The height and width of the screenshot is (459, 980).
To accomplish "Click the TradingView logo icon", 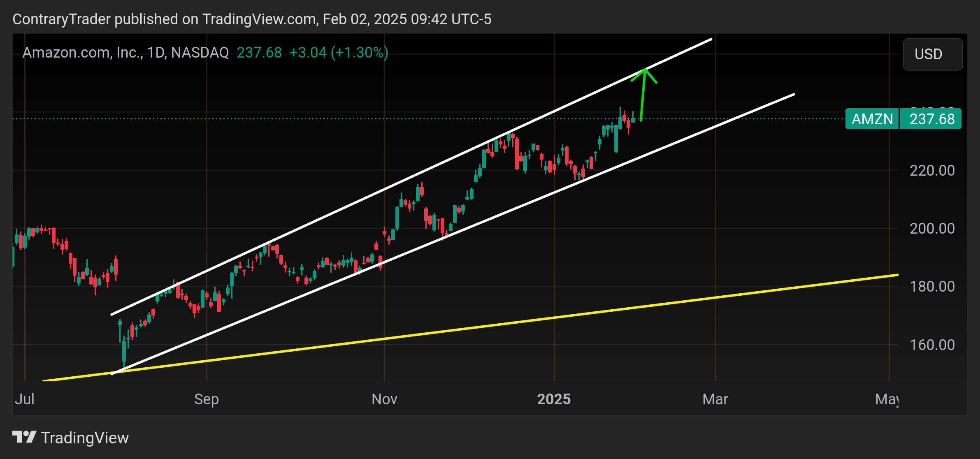I will [x=24, y=437].
